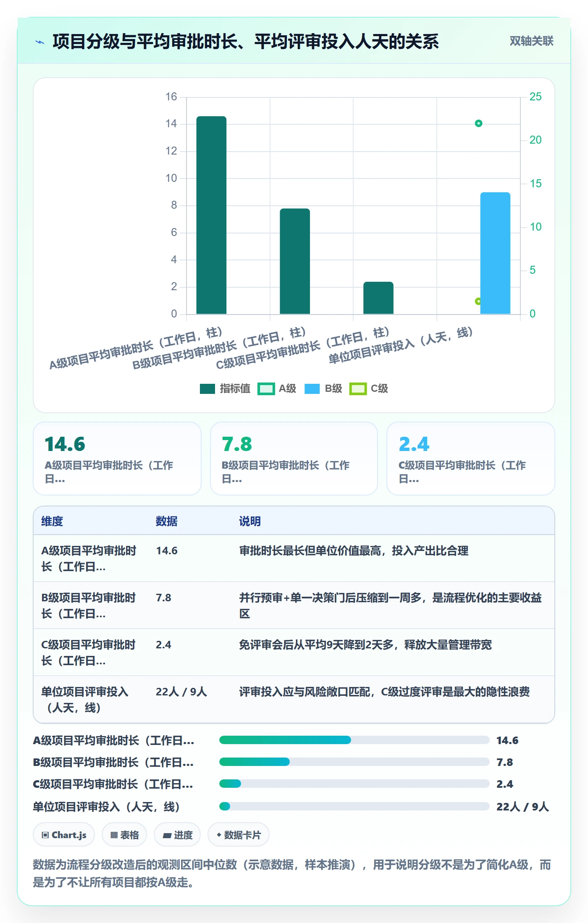This screenshot has height=923, width=588.
Task: Toggle the A级 legend entry
Action: (277, 389)
